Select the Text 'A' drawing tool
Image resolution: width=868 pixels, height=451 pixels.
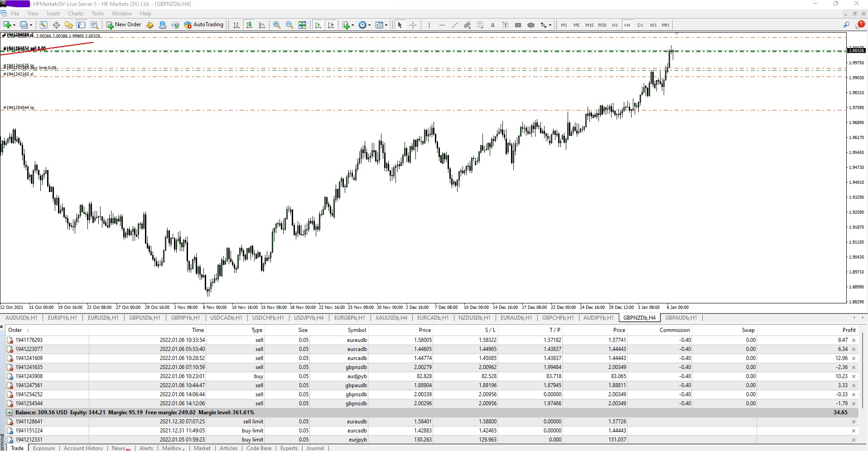tap(492, 25)
